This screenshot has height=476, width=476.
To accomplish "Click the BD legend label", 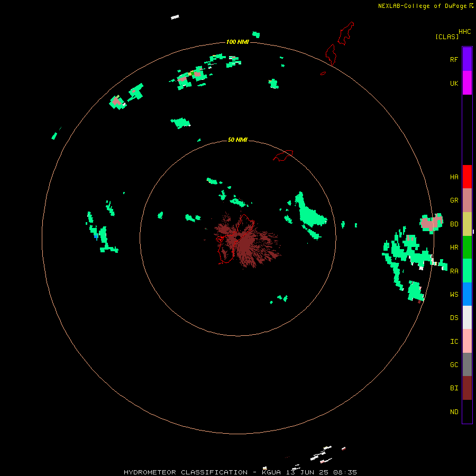I will click(454, 224).
